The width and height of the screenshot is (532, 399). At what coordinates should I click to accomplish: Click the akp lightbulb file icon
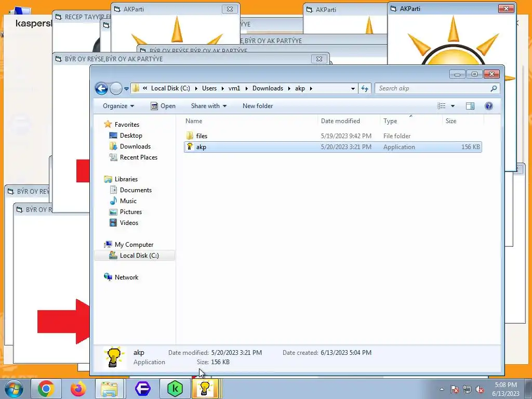pos(190,147)
